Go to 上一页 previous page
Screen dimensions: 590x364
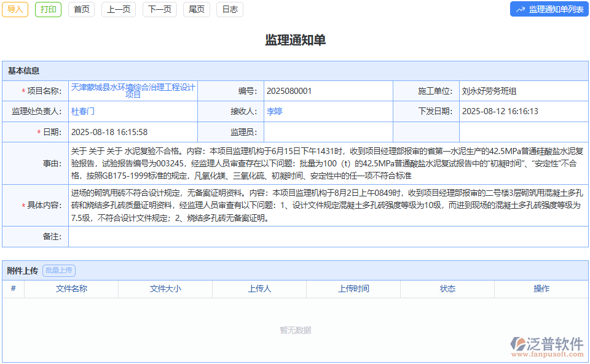click(x=118, y=9)
